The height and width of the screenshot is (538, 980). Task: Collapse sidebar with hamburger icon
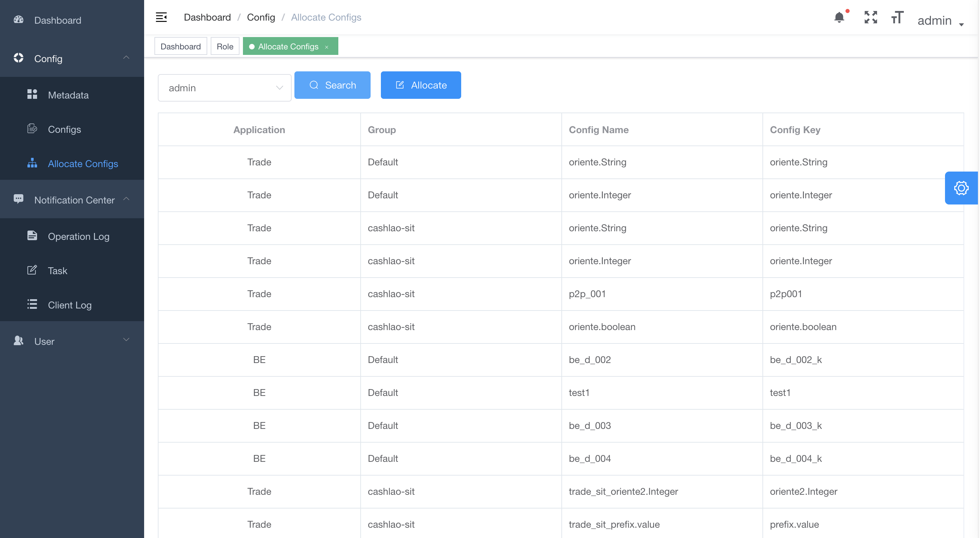[161, 17]
